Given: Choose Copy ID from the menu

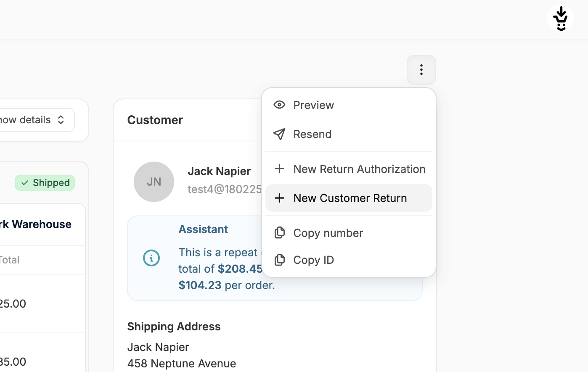Looking at the screenshot, I should (313, 260).
